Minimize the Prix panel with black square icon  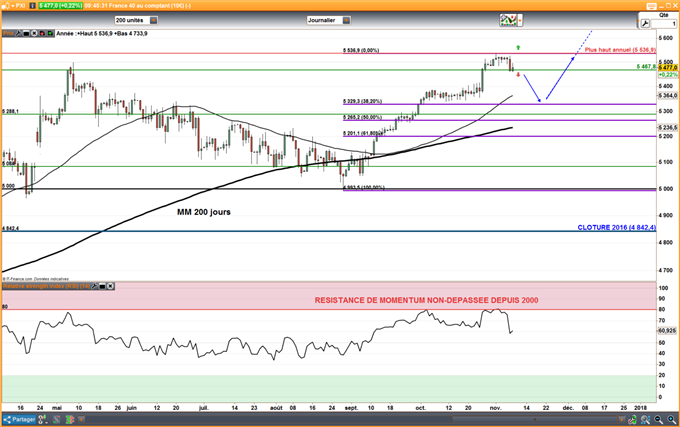pyautogui.click(x=26, y=33)
